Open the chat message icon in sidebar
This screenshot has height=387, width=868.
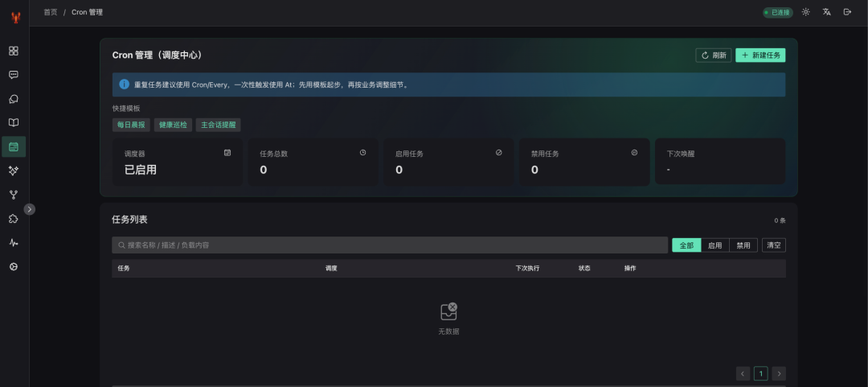(14, 75)
